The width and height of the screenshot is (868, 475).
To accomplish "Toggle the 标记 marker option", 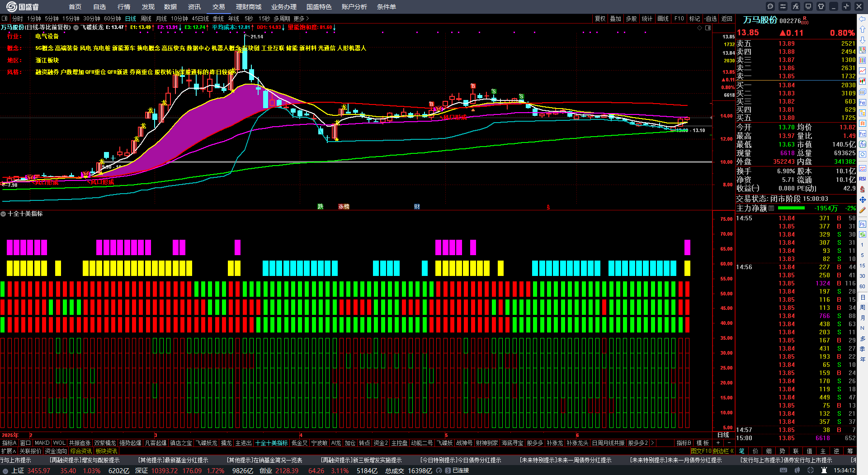I will point(694,19).
